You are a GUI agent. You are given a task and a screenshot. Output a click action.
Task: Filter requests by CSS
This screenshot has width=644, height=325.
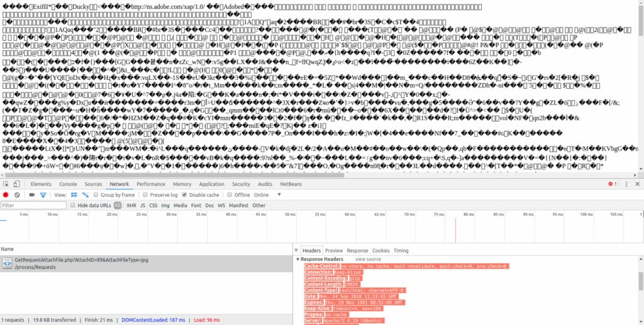pos(153,205)
